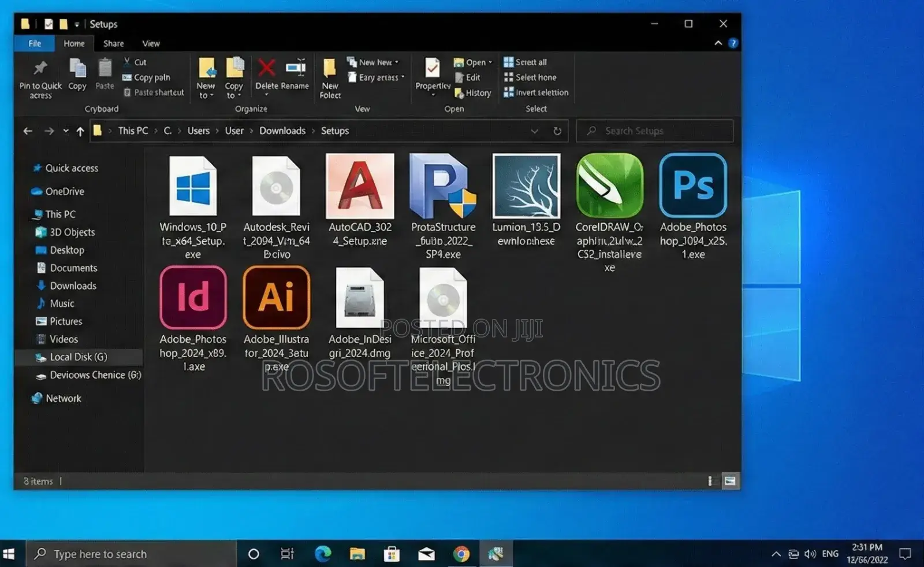Click the taskbar search box
Image resolution: width=924 pixels, height=567 pixels.
pyautogui.click(x=131, y=554)
